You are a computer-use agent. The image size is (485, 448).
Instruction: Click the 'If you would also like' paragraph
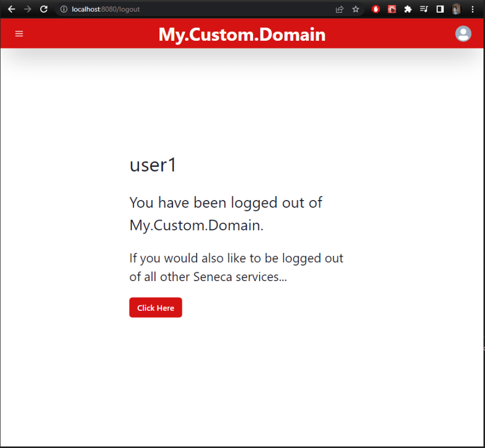(236, 267)
